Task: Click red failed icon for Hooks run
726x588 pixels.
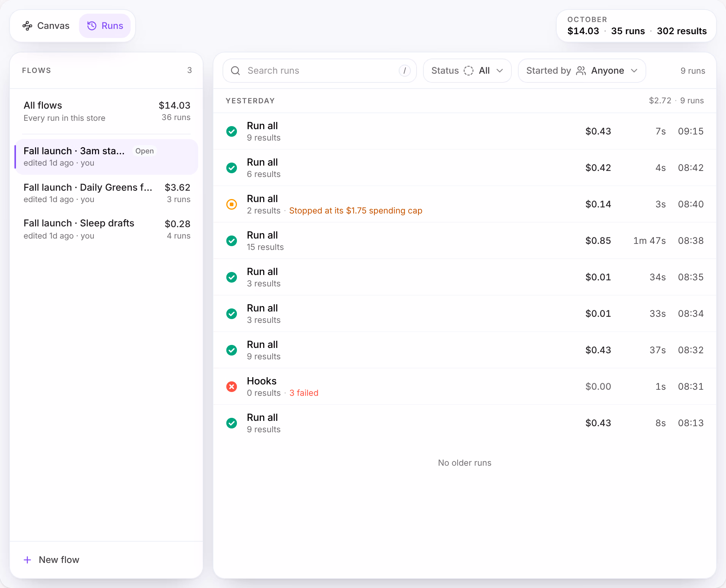Action: (232, 387)
